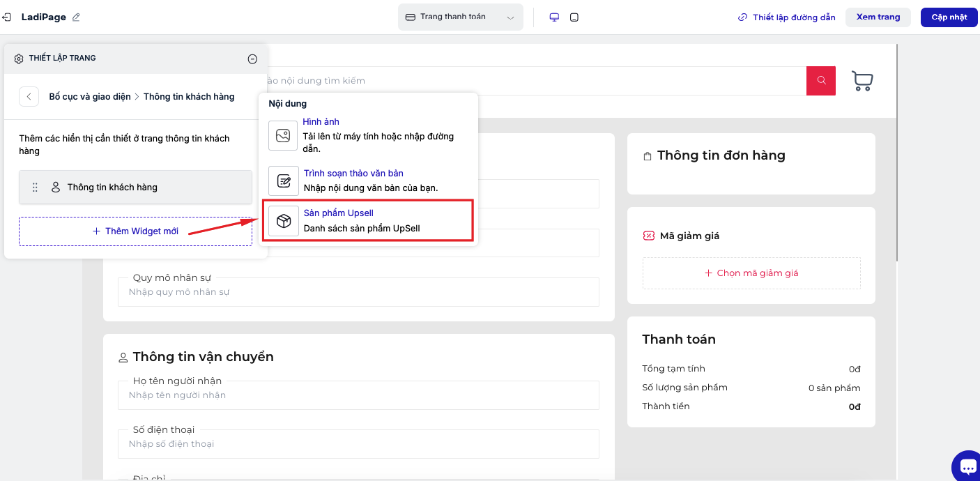
Task: Click the Xem trang button
Action: point(878,17)
